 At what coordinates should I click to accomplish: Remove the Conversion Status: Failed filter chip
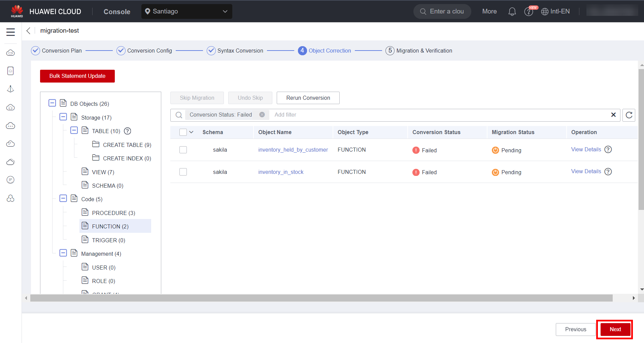[x=262, y=115]
